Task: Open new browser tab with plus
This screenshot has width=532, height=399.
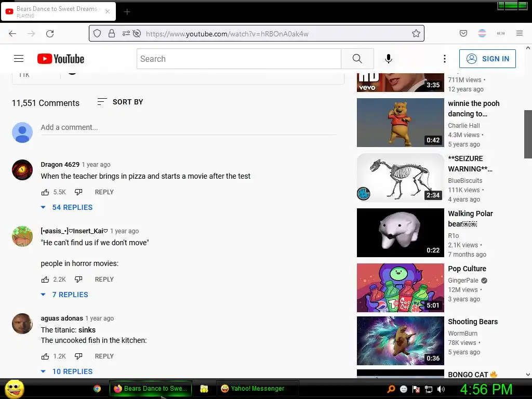Action: pyautogui.click(x=127, y=12)
